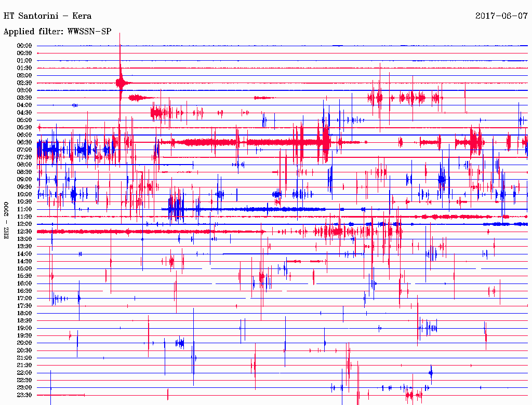Click the '19:00' time label
This screenshot has width=532, height=405.
(x=24, y=328)
